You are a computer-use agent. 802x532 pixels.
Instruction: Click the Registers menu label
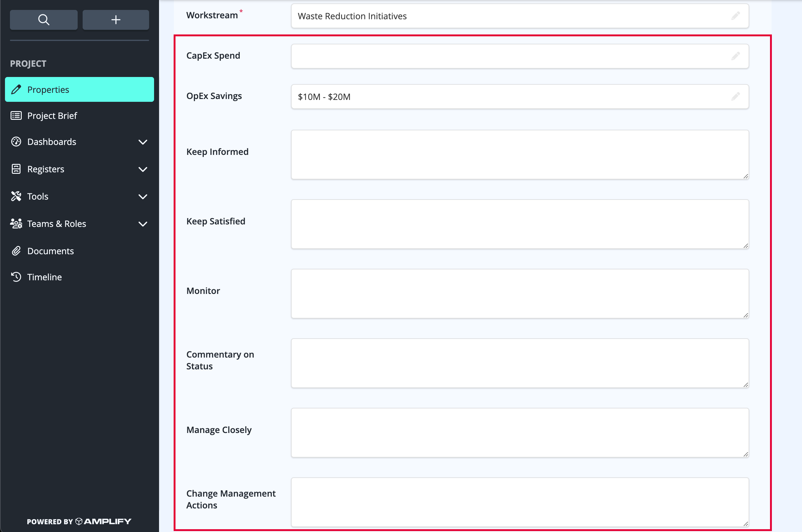coord(45,169)
